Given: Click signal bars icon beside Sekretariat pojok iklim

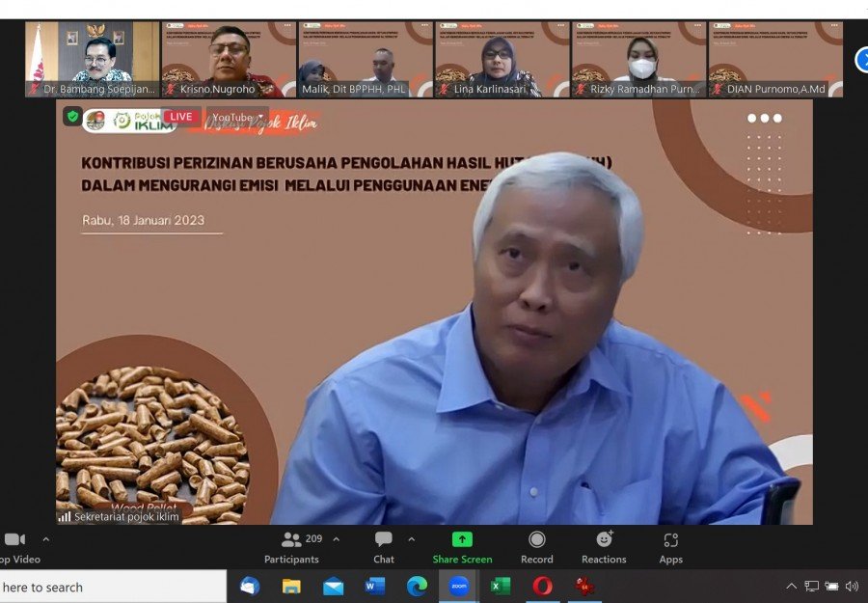Looking at the screenshot, I should (65, 516).
